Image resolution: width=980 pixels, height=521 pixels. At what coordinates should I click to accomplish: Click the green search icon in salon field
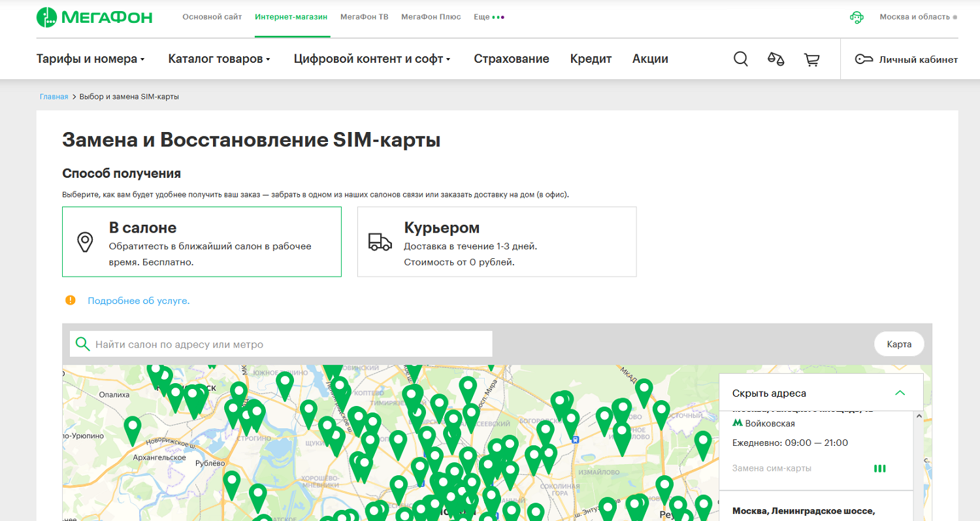(83, 344)
